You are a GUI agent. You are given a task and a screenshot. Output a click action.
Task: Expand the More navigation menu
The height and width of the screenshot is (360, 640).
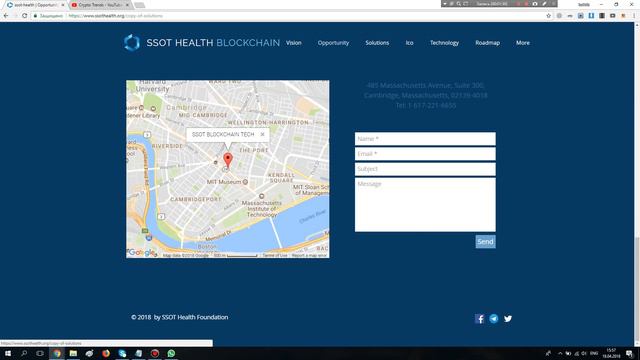(x=522, y=43)
